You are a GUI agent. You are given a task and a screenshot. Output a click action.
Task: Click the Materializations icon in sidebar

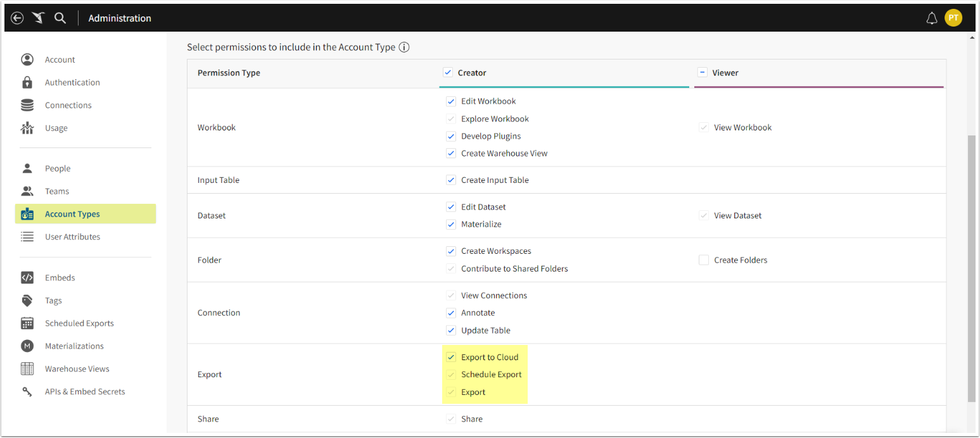[x=27, y=346]
